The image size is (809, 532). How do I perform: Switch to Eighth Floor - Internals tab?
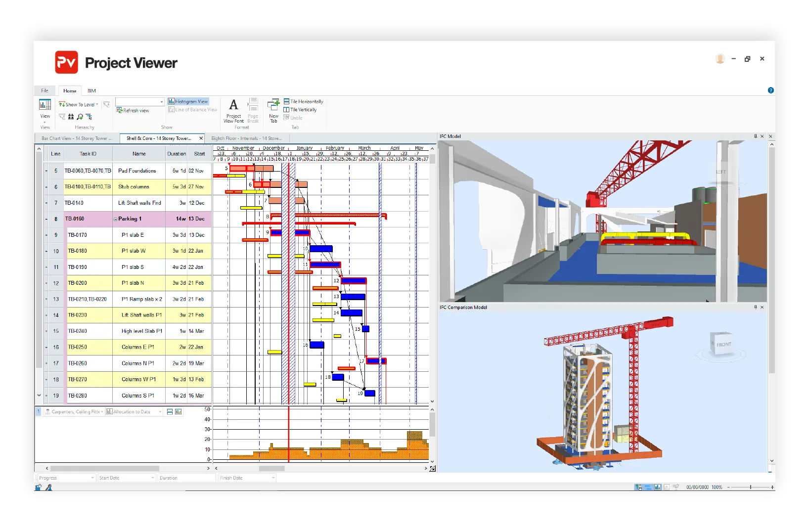[246, 138]
